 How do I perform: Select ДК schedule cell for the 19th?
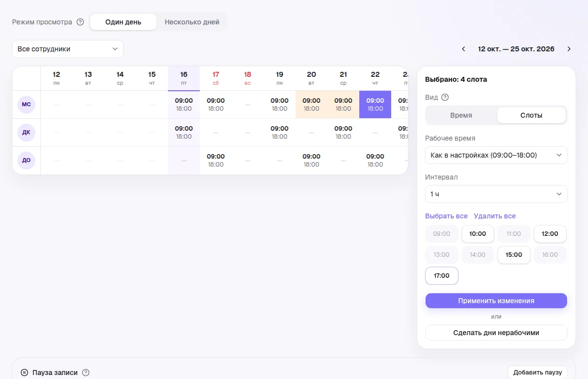280,133
